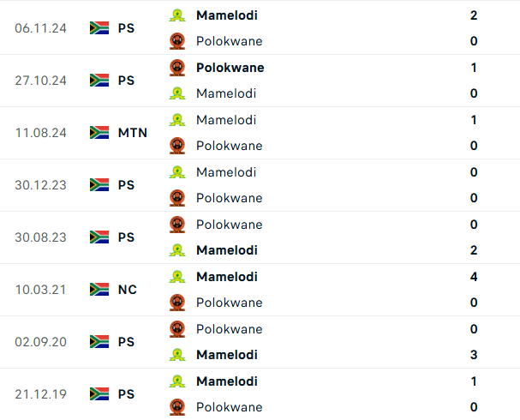Click Mamelodi's score of 3 on 02.09.20
The image size is (520, 420).
pyautogui.click(x=474, y=355)
